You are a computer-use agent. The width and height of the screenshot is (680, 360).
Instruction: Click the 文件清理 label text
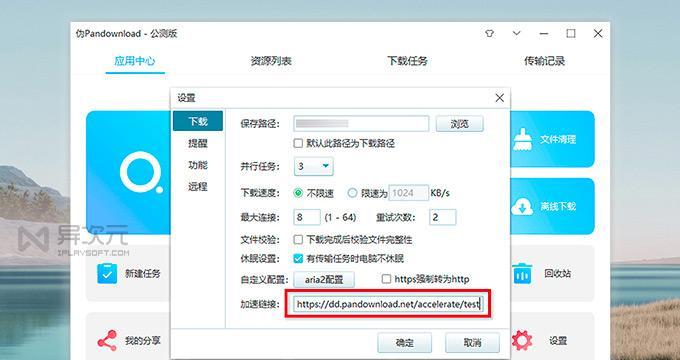[x=558, y=140]
